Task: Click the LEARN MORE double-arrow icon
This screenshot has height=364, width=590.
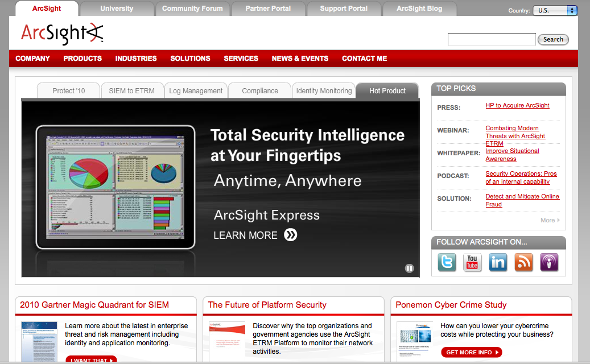Action: pos(291,235)
